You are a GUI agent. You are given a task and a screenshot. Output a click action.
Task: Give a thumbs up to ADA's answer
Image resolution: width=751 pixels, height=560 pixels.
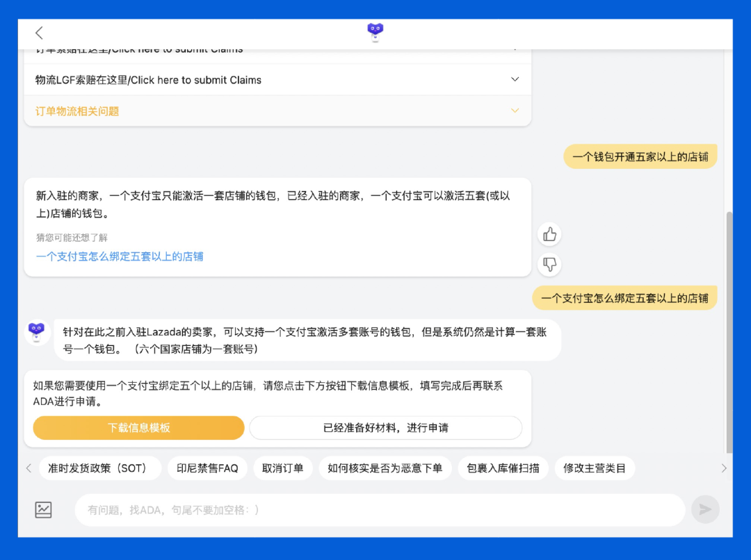549,235
